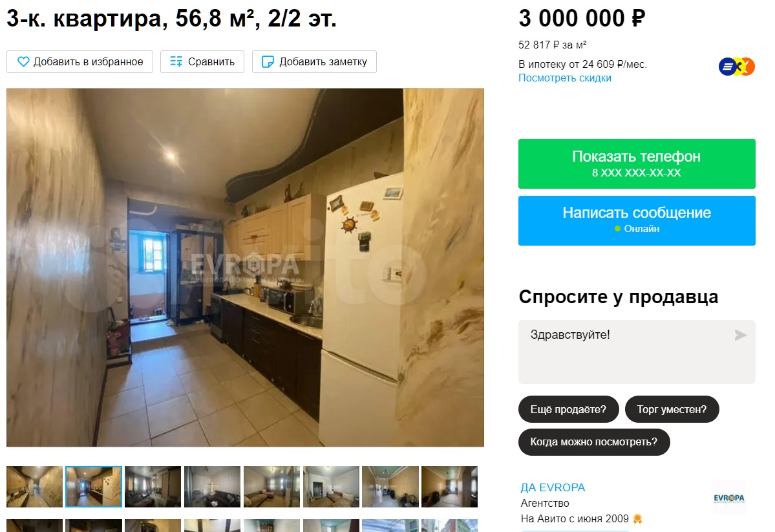The image size is (775, 532).
Task: Click the compare list icon next to Сравнить
Action: click(176, 62)
